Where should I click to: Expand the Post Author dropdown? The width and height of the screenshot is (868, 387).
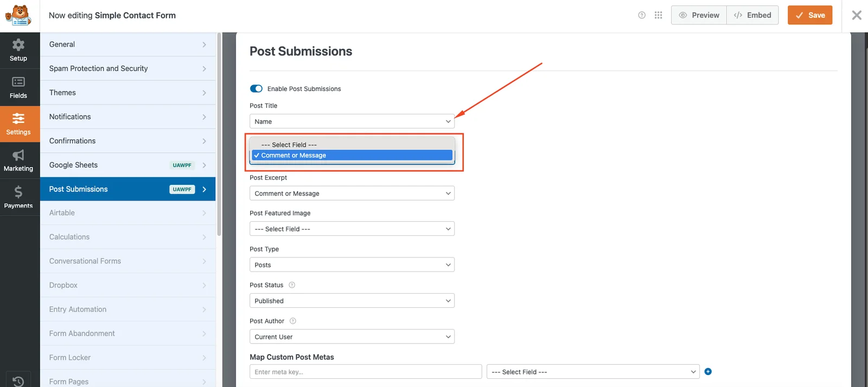point(352,337)
